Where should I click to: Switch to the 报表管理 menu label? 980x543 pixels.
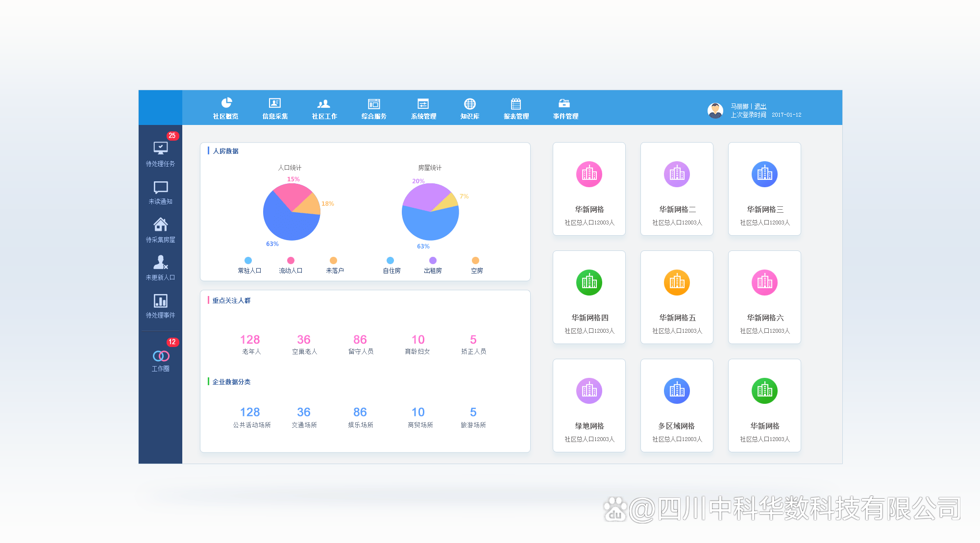tap(516, 116)
